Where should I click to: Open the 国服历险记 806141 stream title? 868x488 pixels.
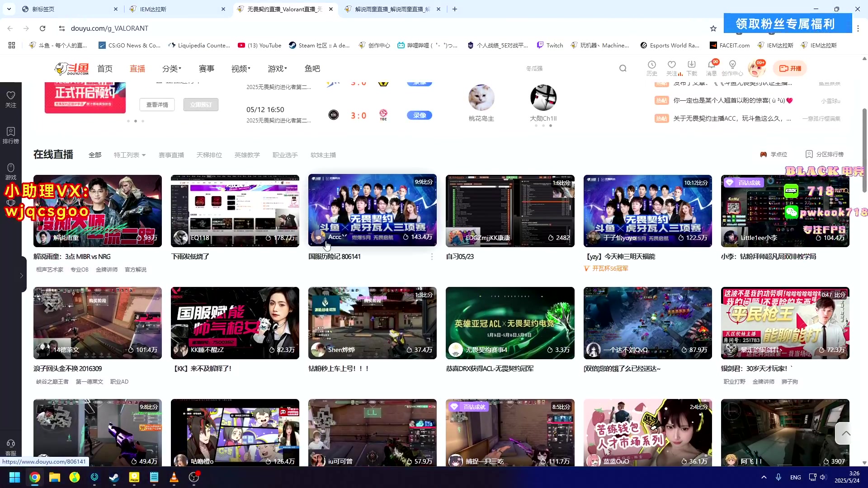click(335, 257)
